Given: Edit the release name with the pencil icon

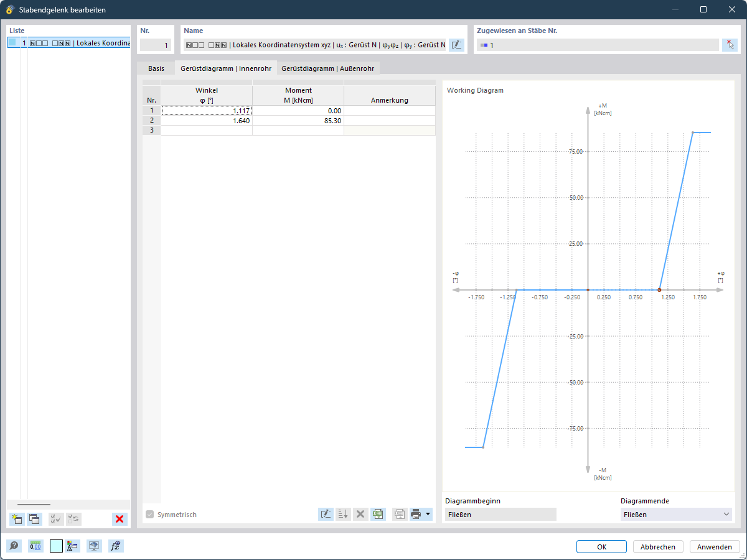Looking at the screenshot, I should (456, 44).
